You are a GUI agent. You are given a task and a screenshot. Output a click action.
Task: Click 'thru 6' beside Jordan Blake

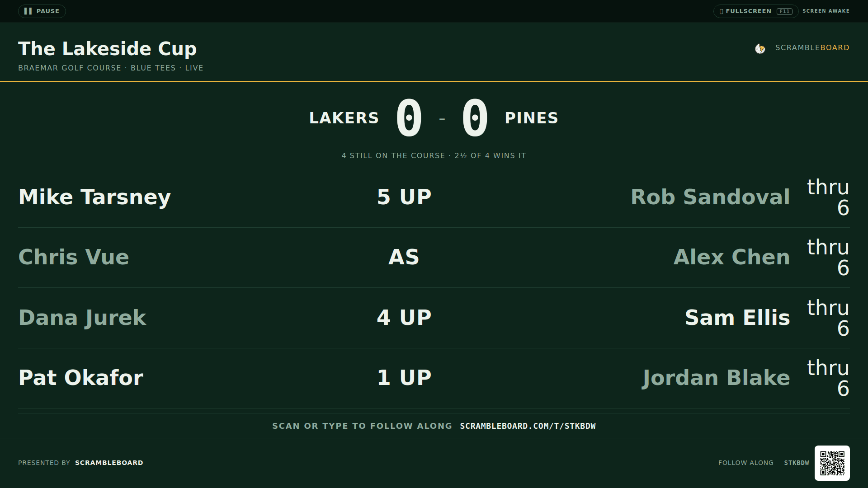[828, 378]
